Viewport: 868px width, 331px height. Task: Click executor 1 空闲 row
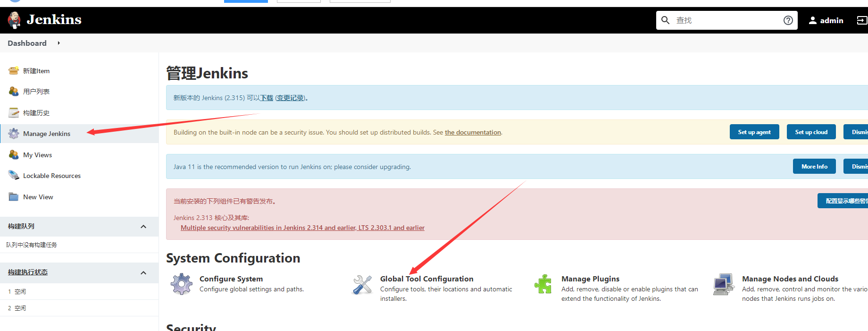[x=79, y=292]
